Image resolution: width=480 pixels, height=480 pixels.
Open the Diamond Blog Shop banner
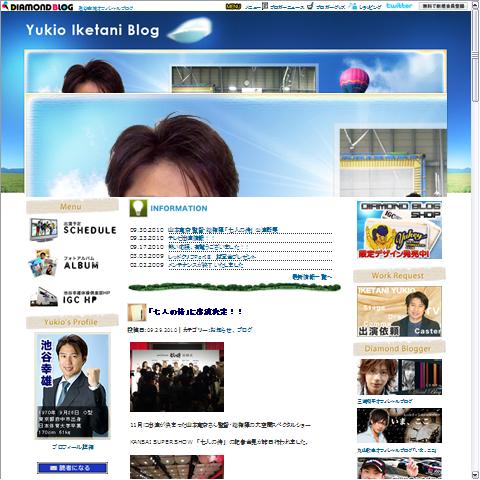(x=399, y=230)
